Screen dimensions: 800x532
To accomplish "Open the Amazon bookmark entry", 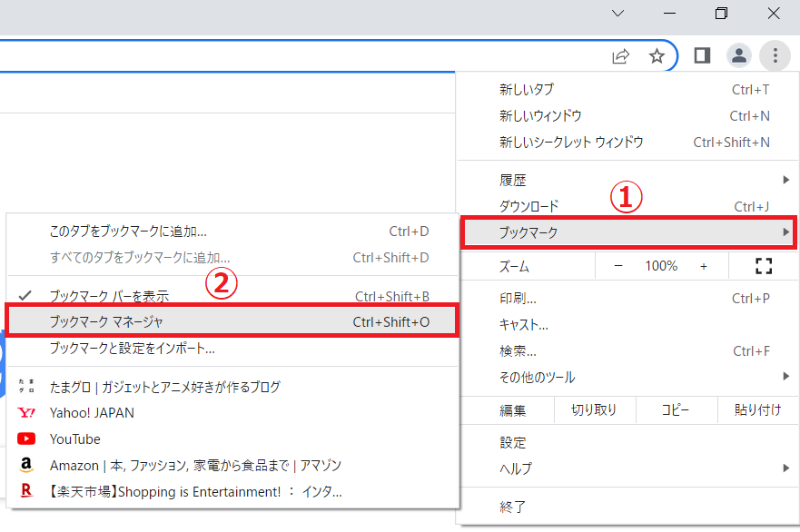I will click(x=195, y=466).
